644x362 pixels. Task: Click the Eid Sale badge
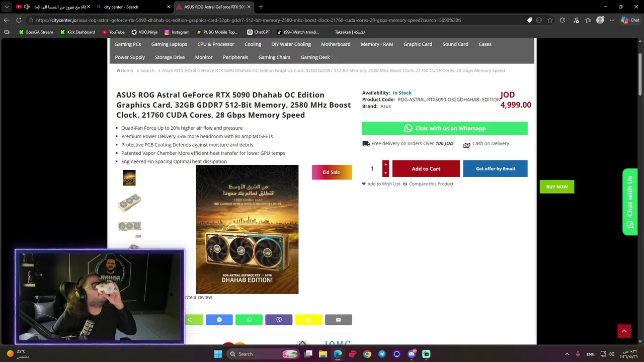(x=332, y=172)
